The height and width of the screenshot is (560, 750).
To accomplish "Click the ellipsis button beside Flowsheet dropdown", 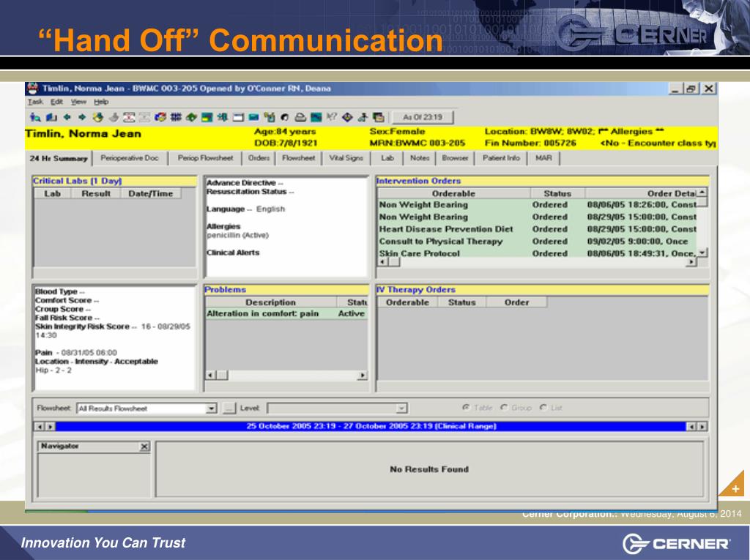I will tap(229, 408).
